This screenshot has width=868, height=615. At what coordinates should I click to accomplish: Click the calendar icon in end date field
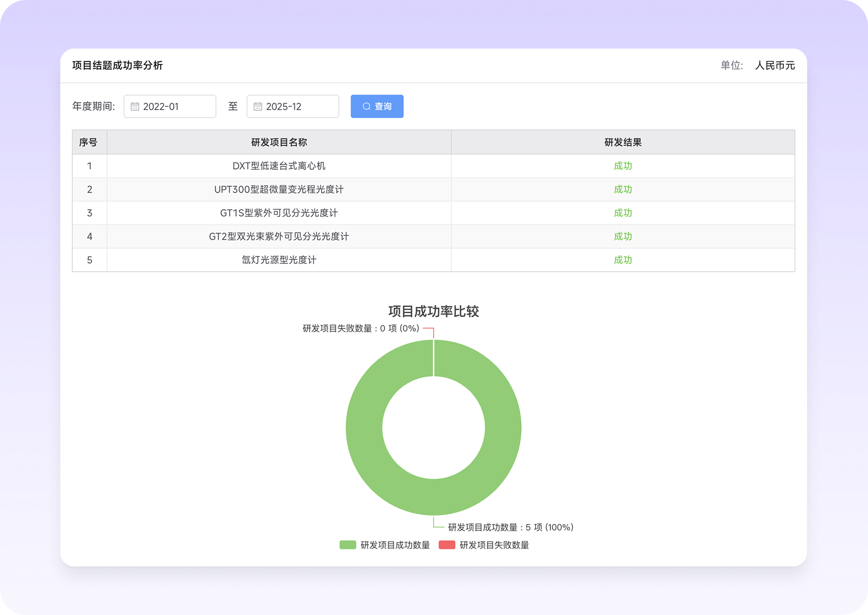click(x=258, y=107)
